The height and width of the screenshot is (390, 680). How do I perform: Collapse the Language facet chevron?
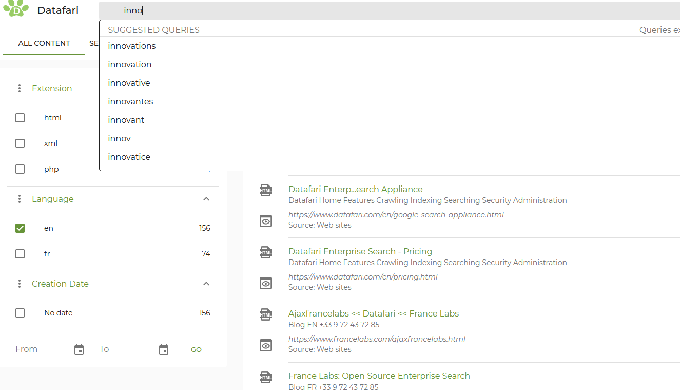pos(206,199)
